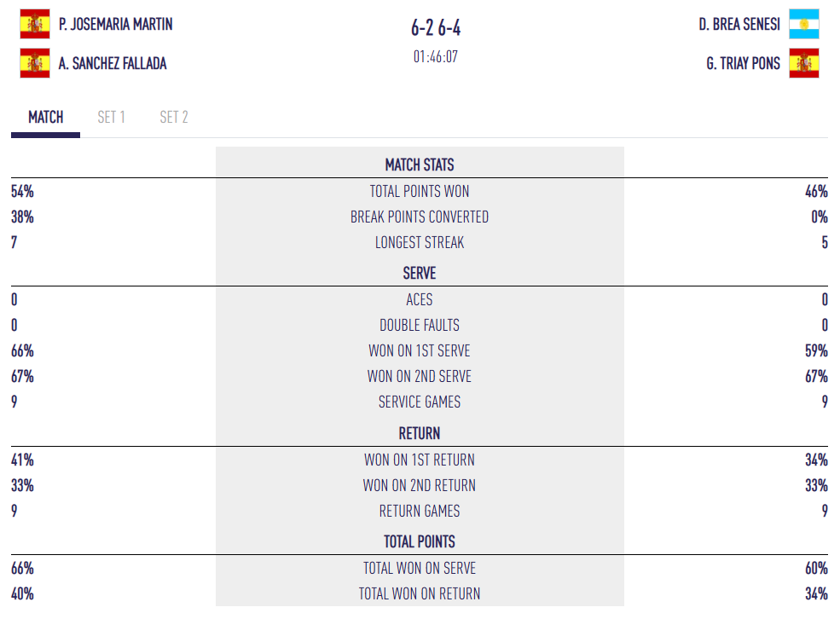840x619 pixels.
Task: Open D. Brea Senesi player link
Action: coord(739,25)
